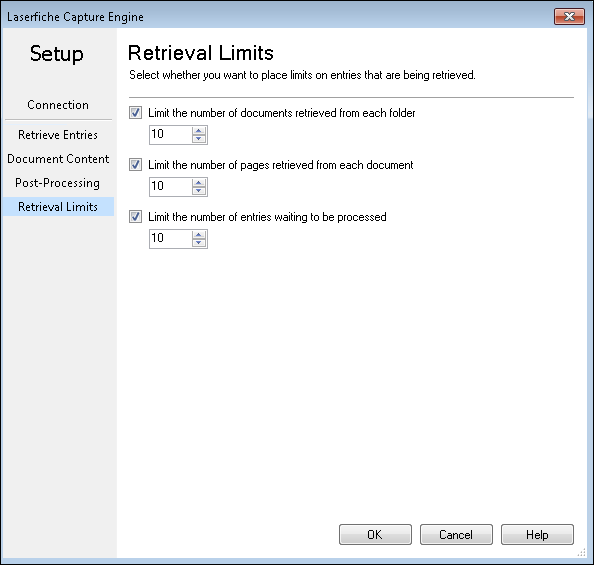Increase pages per document limit with up arrow
Viewport: 594px width, 565px height.
(x=199, y=183)
